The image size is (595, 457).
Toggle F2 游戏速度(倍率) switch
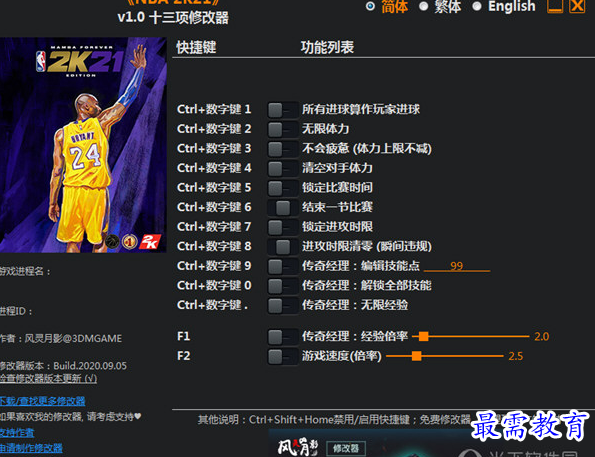(x=283, y=356)
